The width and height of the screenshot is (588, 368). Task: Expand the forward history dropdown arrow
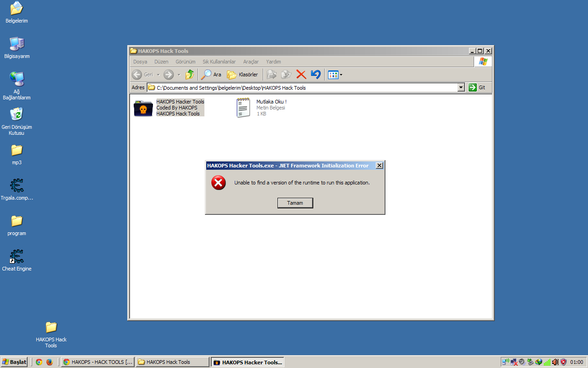179,75
